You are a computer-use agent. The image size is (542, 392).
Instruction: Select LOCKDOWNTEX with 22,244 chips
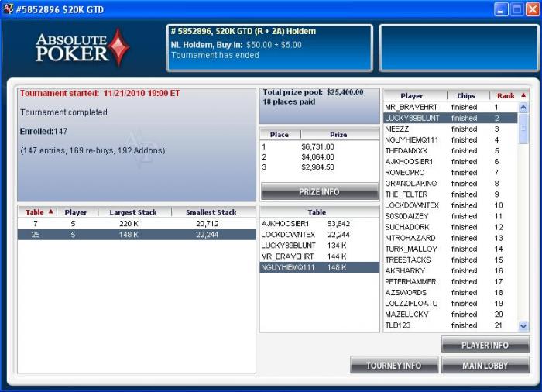pos(319,235)
